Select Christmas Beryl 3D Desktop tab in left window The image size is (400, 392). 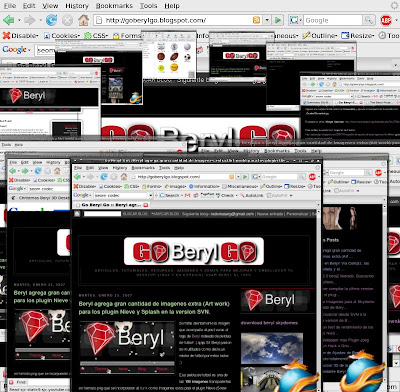point(41,198)
